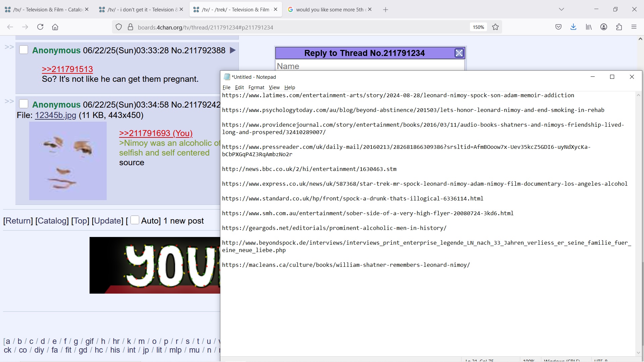Click the 12345b.jpg face thumbnail
This screenshot has height=362, width=644.
pyautogui.click(x=68, y=161)
